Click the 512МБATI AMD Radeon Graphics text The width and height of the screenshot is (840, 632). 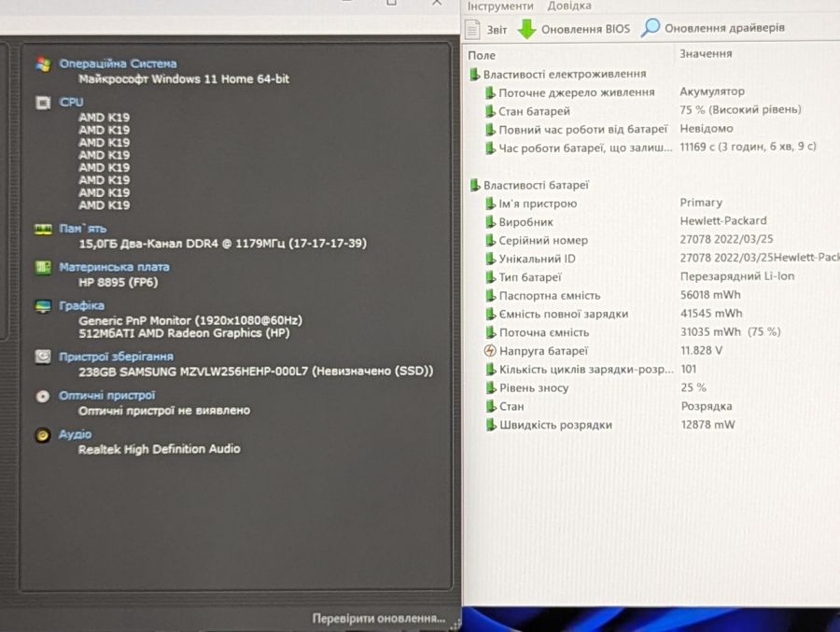point(184,333)
